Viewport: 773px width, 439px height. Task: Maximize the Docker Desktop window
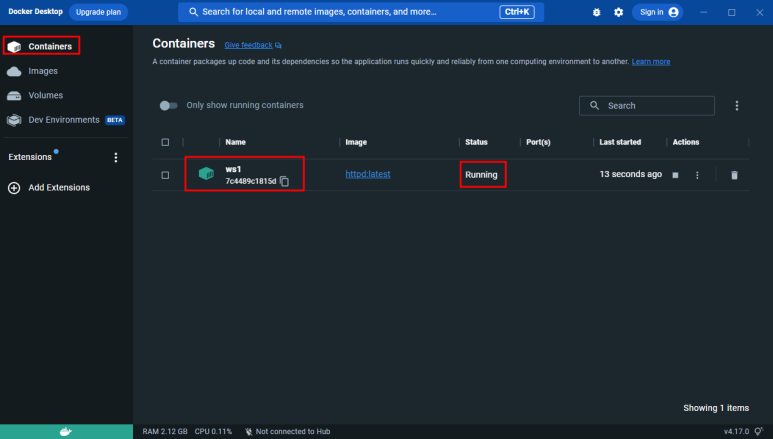click(732, 12)
